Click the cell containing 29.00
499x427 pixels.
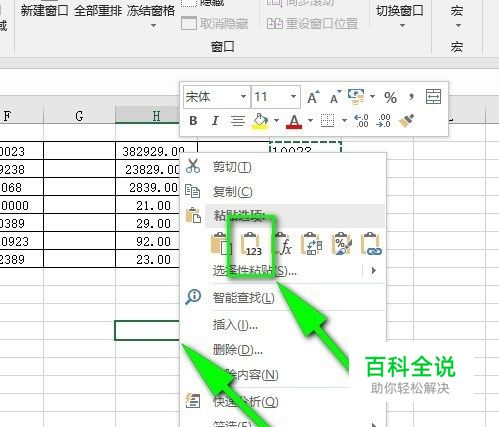pyautogui.click(x=148, y=223)
